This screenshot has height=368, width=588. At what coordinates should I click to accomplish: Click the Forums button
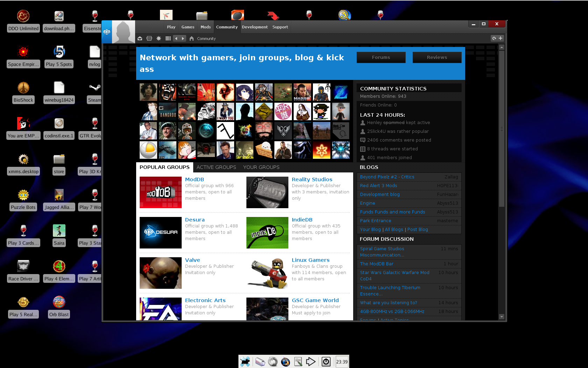point(381,57)
